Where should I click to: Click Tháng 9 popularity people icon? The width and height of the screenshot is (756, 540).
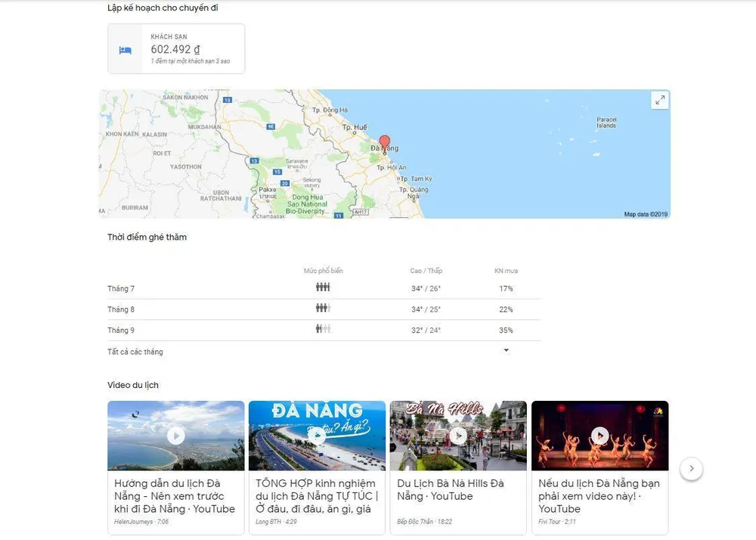click(x=323, y=329)
